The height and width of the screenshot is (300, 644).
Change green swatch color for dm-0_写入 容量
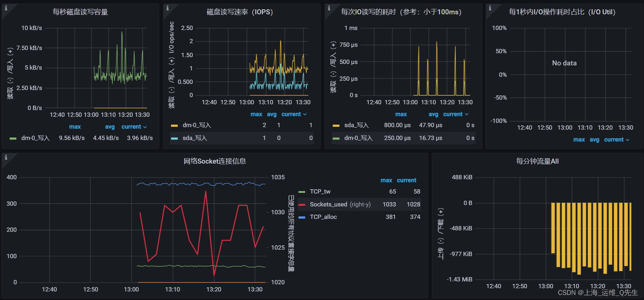(x=13, y=138)
